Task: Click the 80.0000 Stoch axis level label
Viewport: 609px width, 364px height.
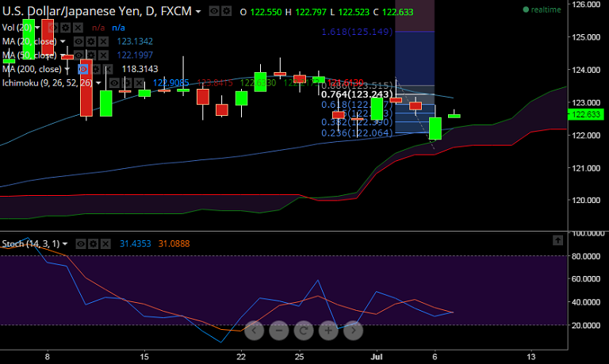Action: click(x=586, y=256)
